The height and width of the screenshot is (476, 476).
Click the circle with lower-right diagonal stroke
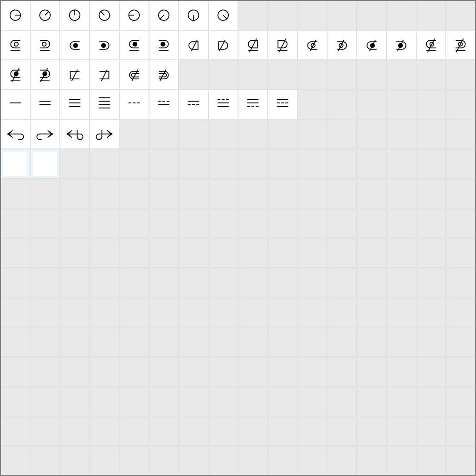point(223,15)
